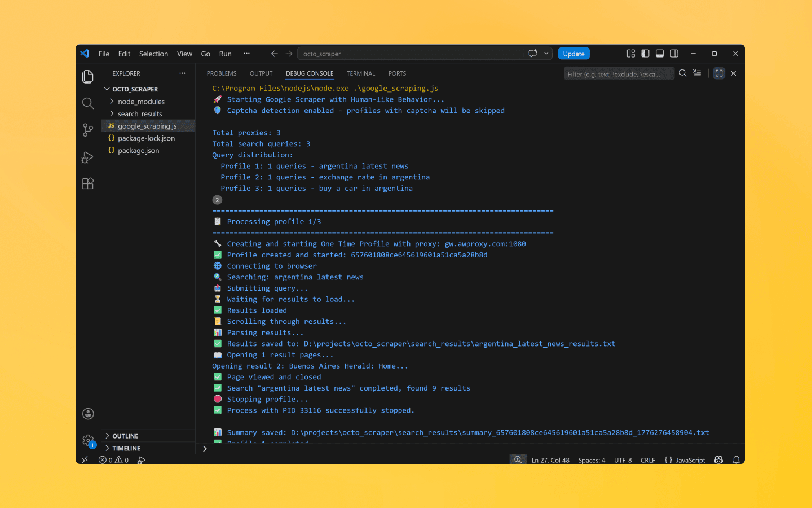
Task: Focus the debug console filter field
Action: (x=619, y=73)
